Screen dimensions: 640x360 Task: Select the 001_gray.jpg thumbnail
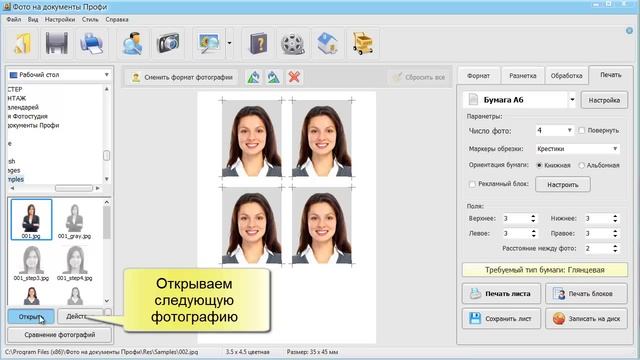tap(74, 221)
